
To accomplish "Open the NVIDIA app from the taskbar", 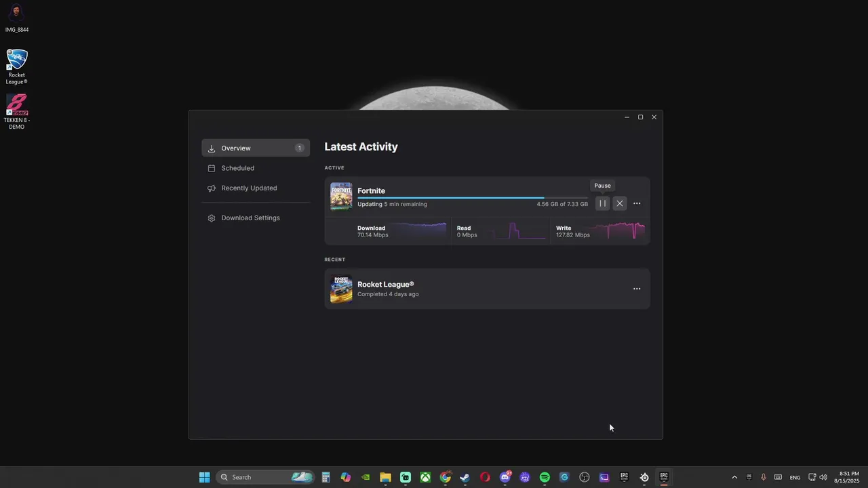I will pos(366,477).
